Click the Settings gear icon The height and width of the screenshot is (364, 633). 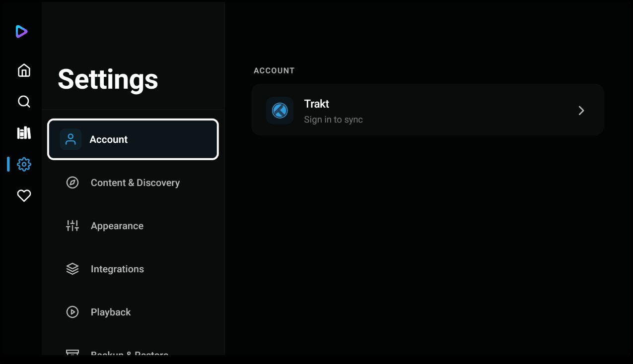pos(24,164)
